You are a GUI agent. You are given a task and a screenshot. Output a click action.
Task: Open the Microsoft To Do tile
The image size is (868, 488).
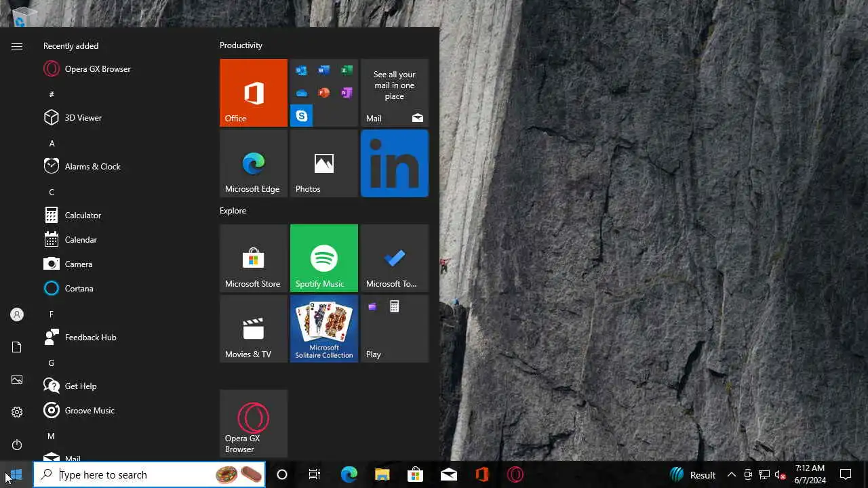[395, 258]
